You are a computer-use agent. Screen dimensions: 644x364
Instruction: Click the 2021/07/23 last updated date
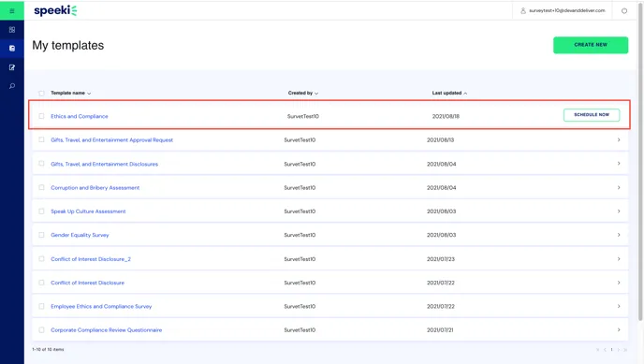tap(441, 259)
